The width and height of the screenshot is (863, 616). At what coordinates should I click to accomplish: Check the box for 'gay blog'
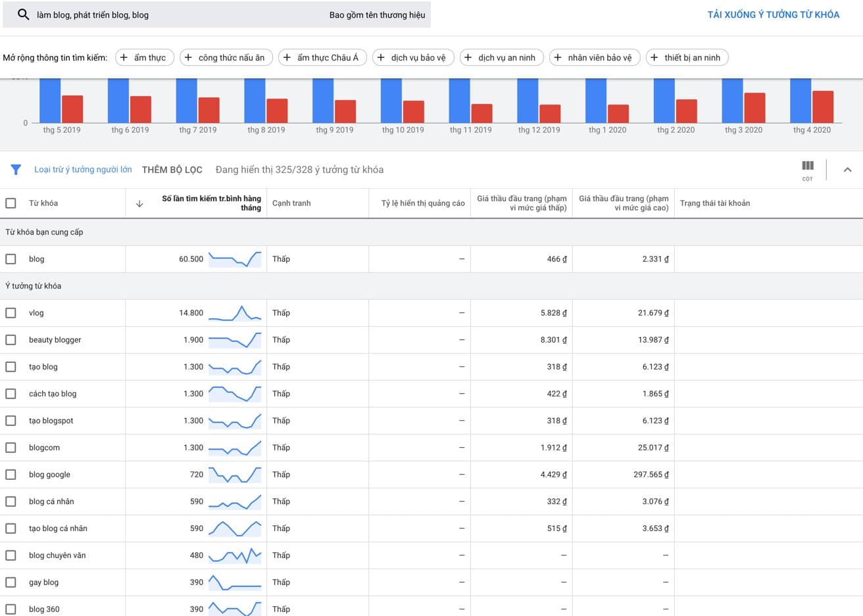pos(11,582)
